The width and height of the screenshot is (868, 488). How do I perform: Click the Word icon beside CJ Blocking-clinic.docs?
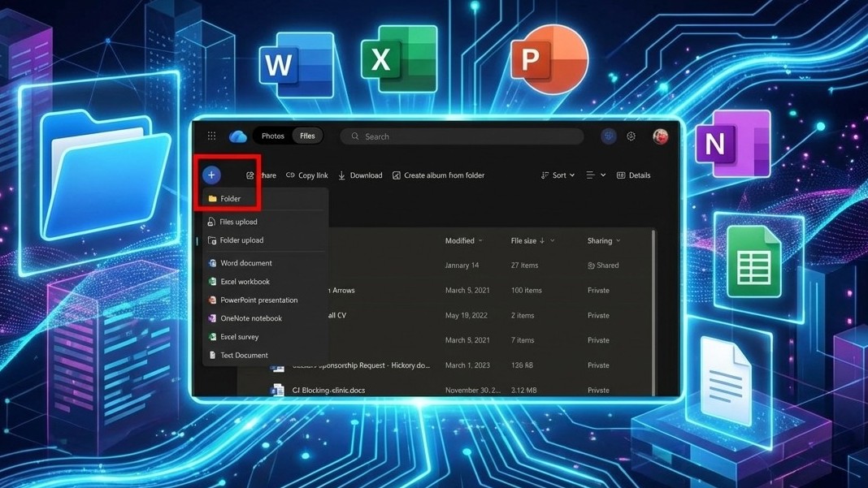coord(276,390)
